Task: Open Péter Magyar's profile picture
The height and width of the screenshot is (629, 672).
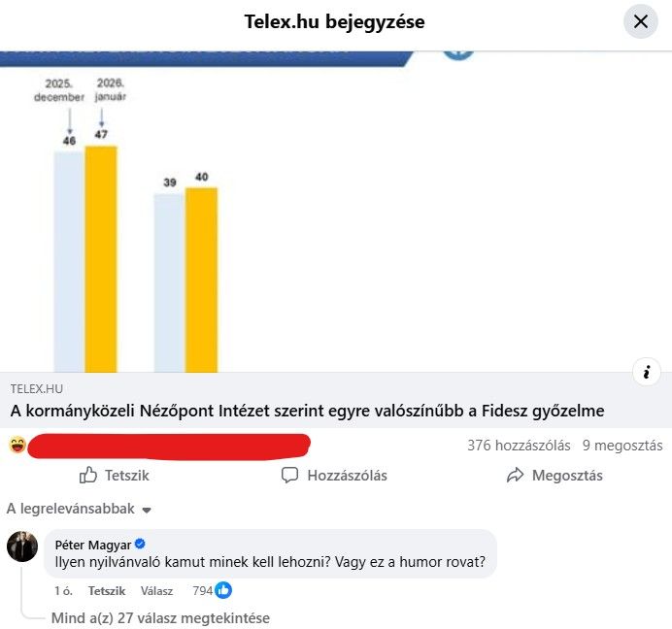Action: pyautogui.click(x=22, y=546)
